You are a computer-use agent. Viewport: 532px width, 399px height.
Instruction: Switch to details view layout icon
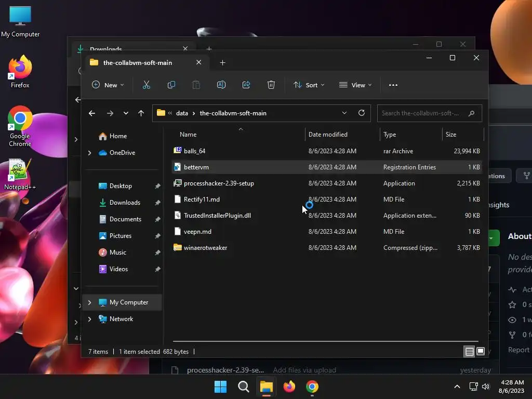pyautogui.click(x=469, y=352)
